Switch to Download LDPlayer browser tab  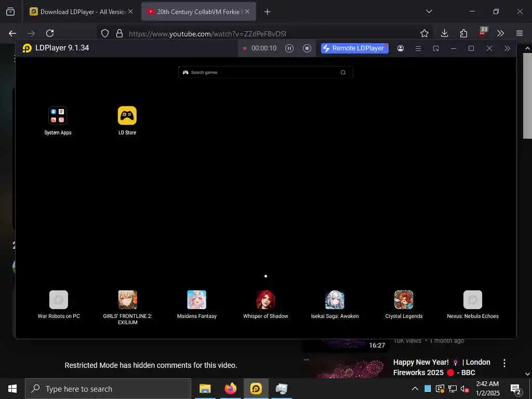click(x=81, y=11)
